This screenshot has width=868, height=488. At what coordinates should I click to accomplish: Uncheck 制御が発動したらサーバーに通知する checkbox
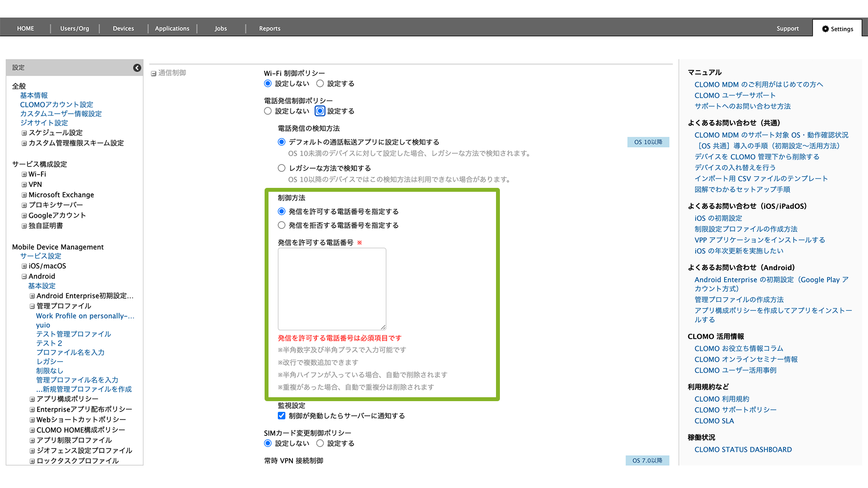point(282,416)
